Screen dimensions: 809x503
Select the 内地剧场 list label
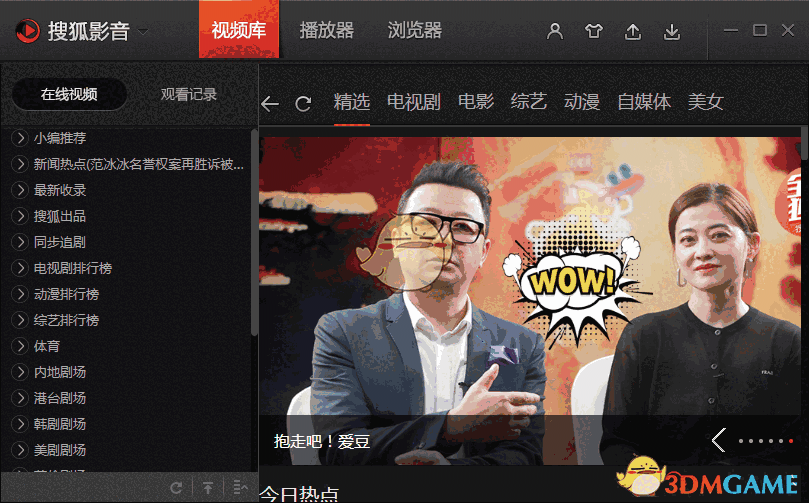[x=60, y=372]
